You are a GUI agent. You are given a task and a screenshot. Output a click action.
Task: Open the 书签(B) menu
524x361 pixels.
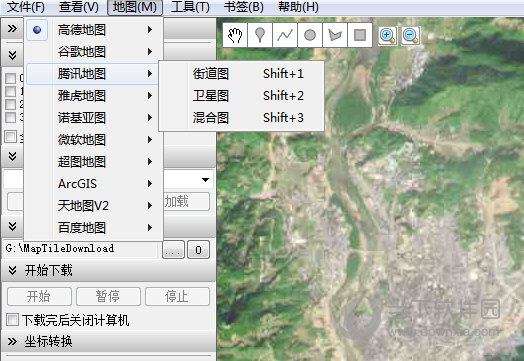[244, 7]
